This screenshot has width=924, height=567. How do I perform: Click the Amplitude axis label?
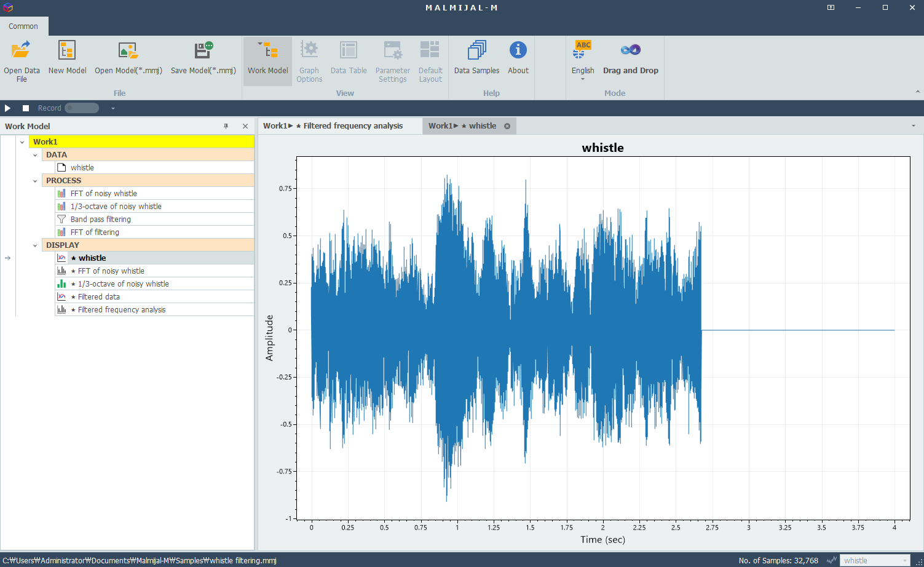(269, 338)
